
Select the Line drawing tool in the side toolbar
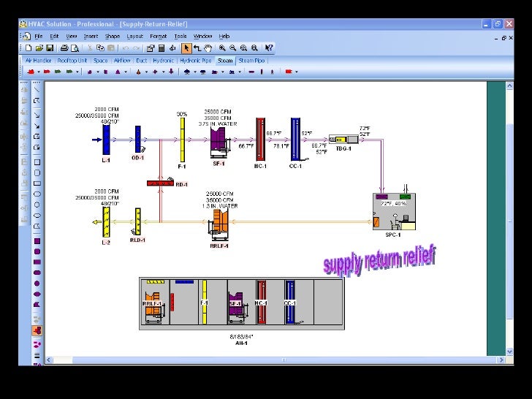tap(37, 90)
